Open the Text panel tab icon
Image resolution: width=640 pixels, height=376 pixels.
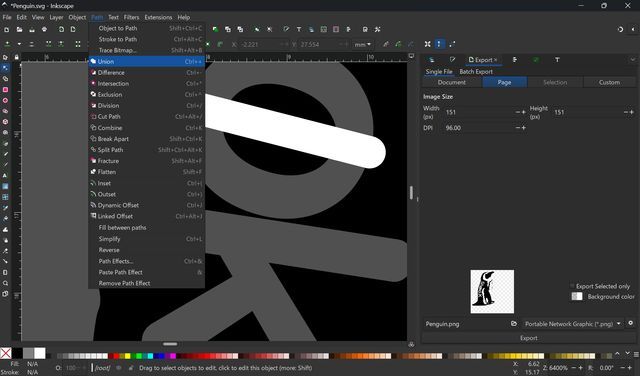pos(557,60)
